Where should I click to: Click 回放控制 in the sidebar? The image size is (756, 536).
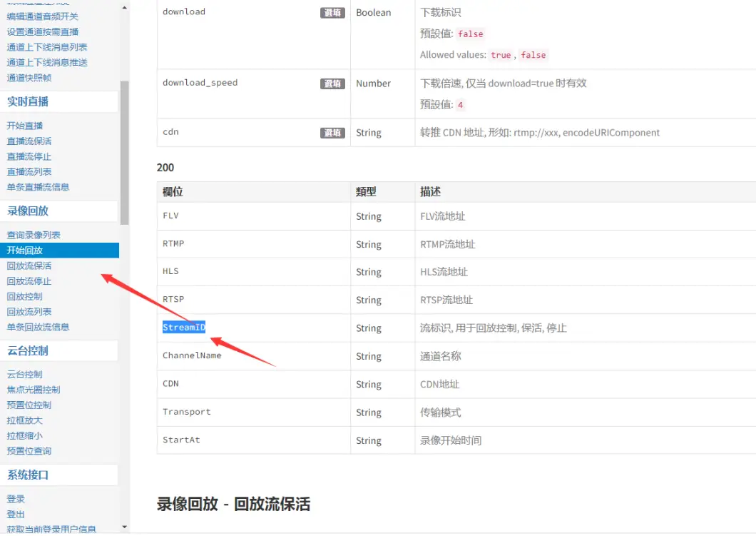click(x=25, y=296)
